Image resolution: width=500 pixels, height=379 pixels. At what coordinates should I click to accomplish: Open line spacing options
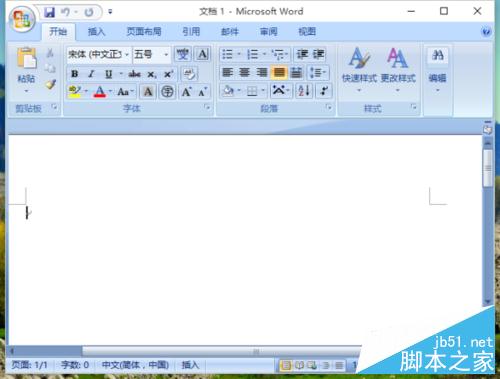(x=318, y=72)
